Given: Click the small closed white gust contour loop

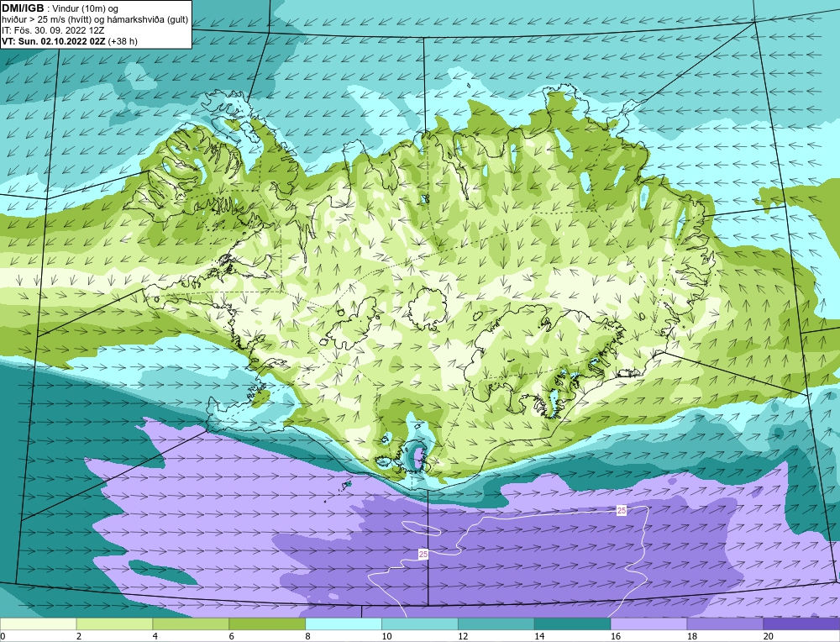Looking at the screenshot, I should tap(421, 529).
